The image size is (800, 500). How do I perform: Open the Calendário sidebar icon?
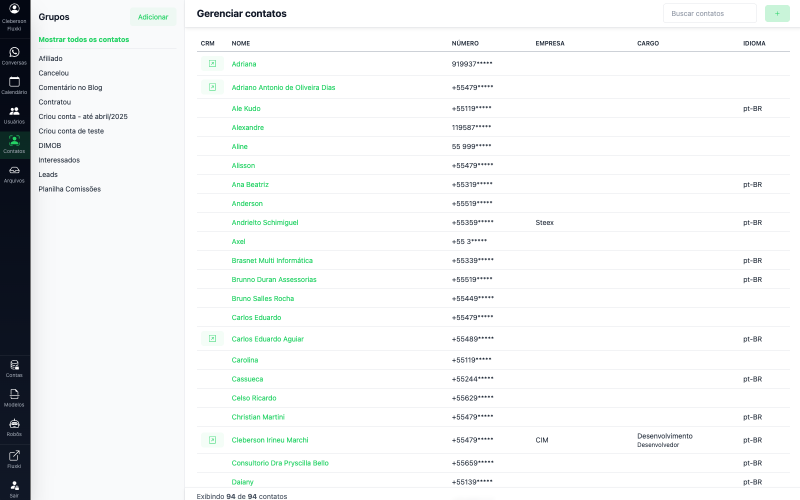[x=14, y=83]
